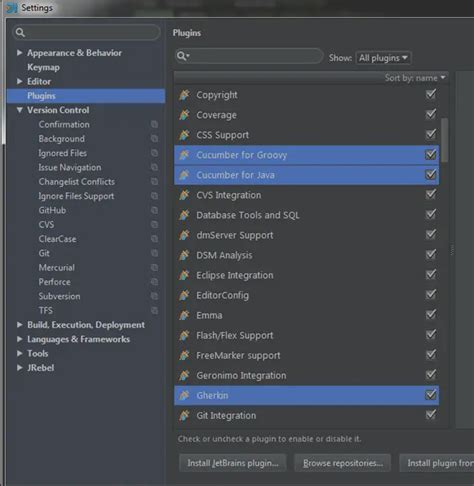Click the project-level icon beside Mercurial
The image size is (474, 486).
click(154, 268)
